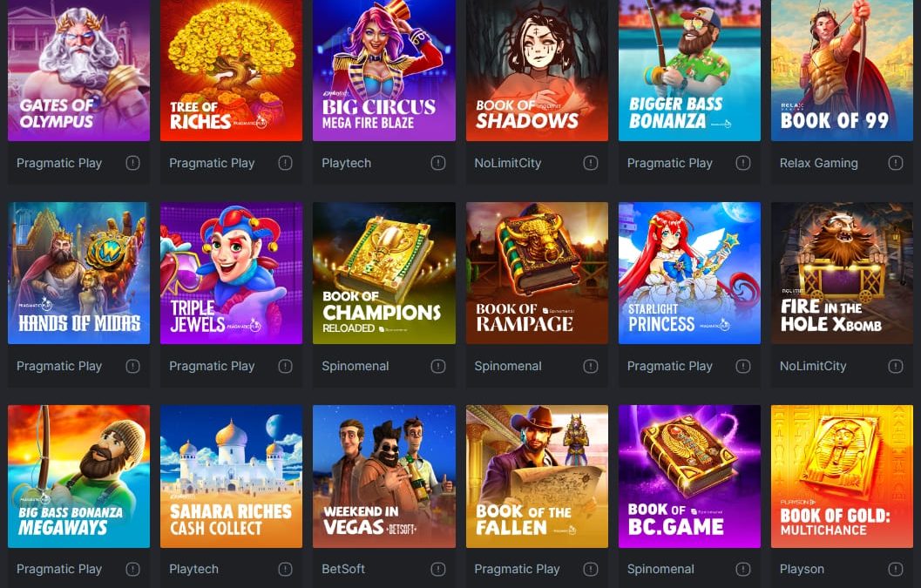Open info icon under Weekend in Vegas
Viewport: 921px width, 588px height.
tap(438, 569)
